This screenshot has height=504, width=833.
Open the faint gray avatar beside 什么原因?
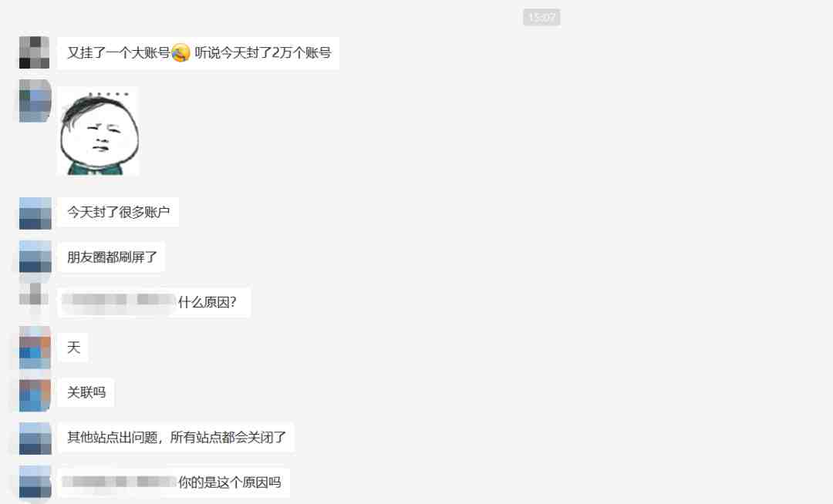click(x=35, y=298)
